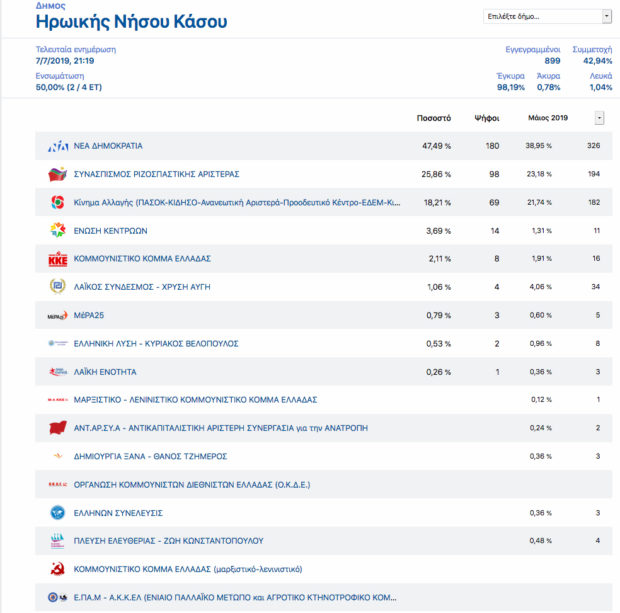Click the timestamp 7/7/2019, 21:19
Image resolution: width=620 pixels, height=613 pixels.
coord(65,61)
